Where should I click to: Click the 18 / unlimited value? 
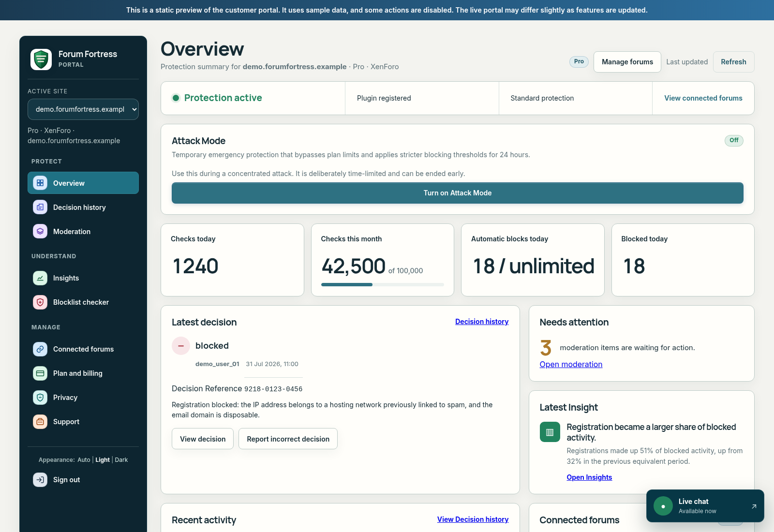(x=533, y=266)
